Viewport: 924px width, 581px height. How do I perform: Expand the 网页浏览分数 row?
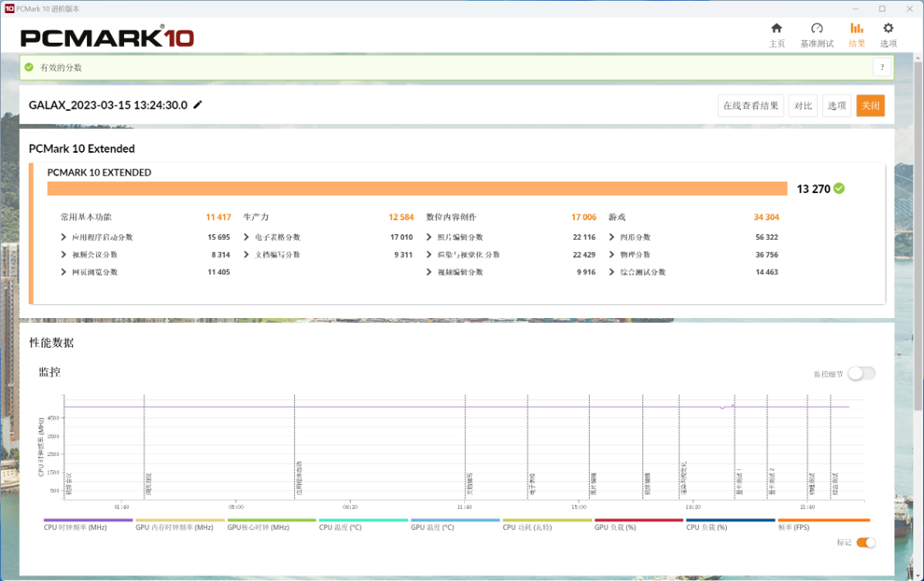63,272
